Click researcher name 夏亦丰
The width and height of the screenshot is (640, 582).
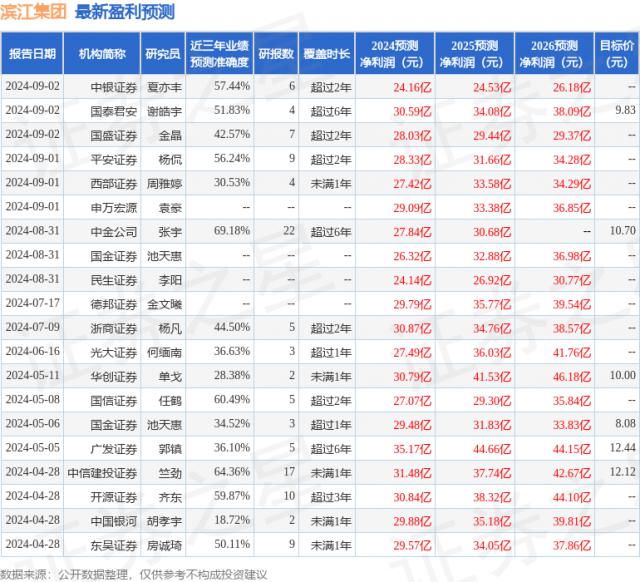[x=164, y=87]
